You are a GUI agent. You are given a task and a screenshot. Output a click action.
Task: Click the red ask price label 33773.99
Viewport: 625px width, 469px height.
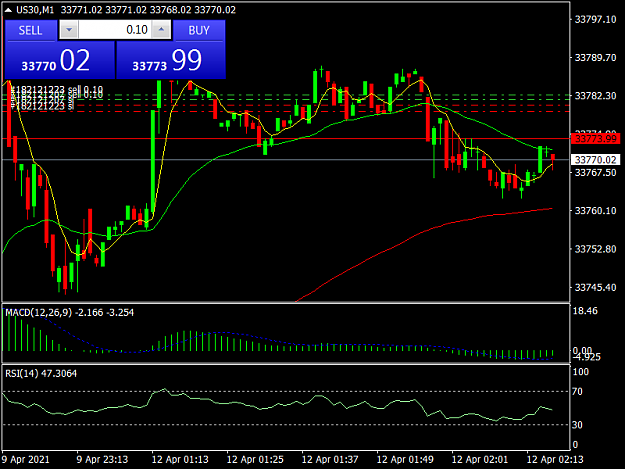[596, 139]
